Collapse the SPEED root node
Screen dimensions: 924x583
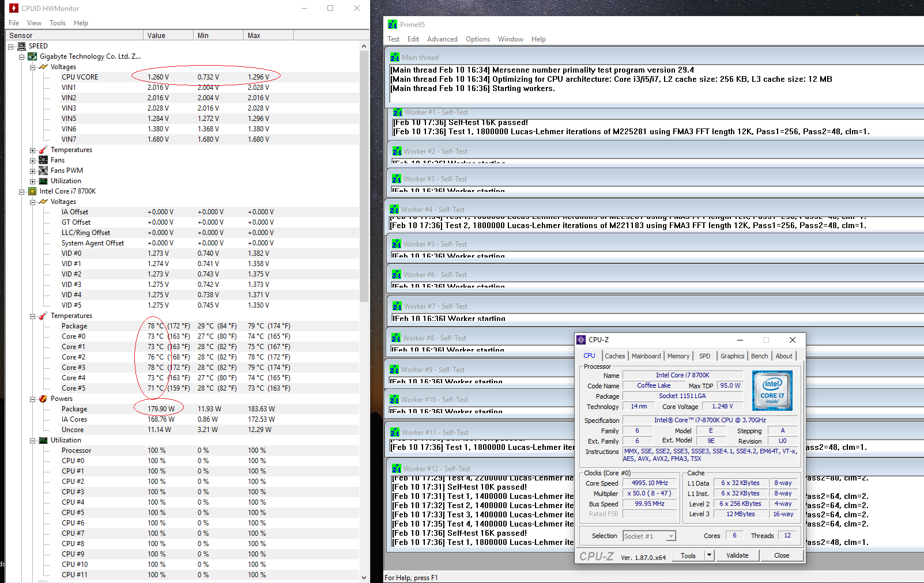click(10, 46)
